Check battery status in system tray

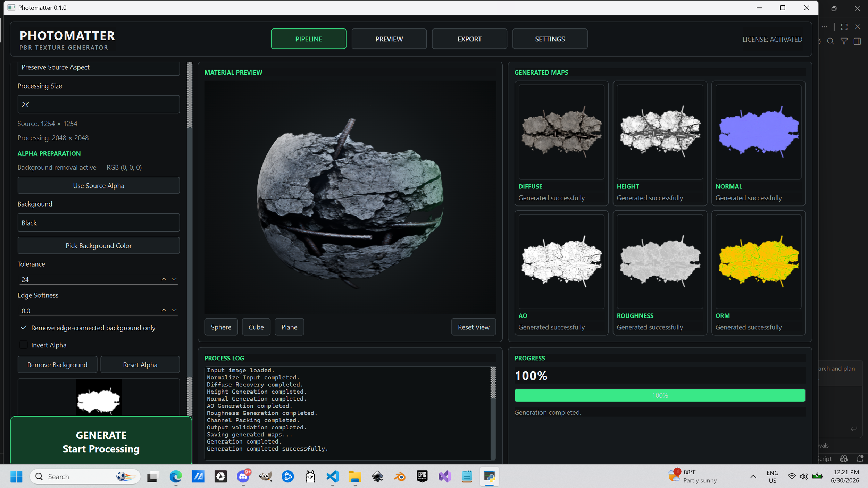click(817, 476)
